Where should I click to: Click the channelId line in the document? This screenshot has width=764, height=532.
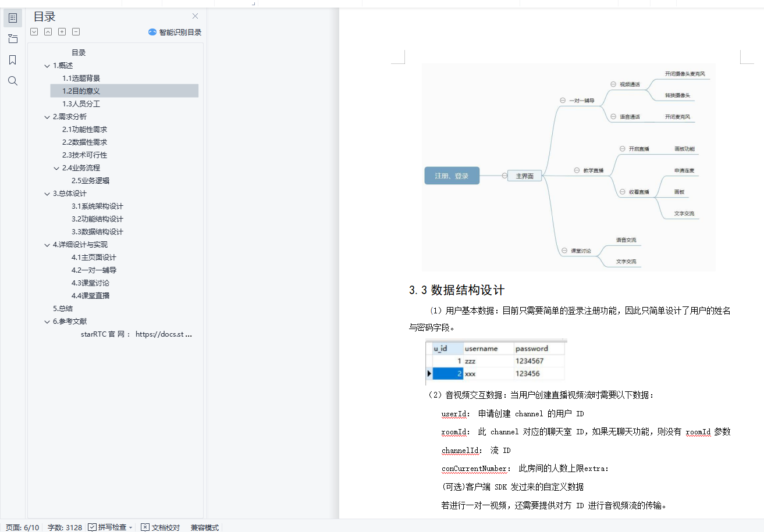[x=476, y=450]
